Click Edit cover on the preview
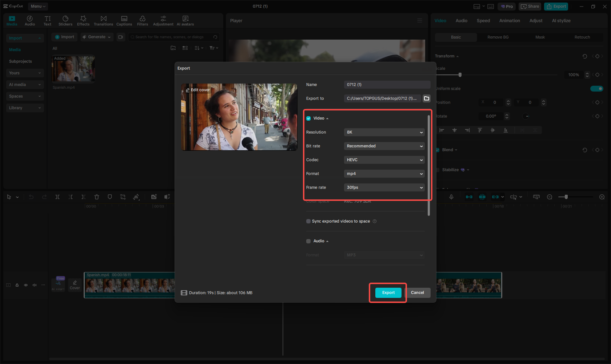 pyautogui.click(x=197, y=90)
